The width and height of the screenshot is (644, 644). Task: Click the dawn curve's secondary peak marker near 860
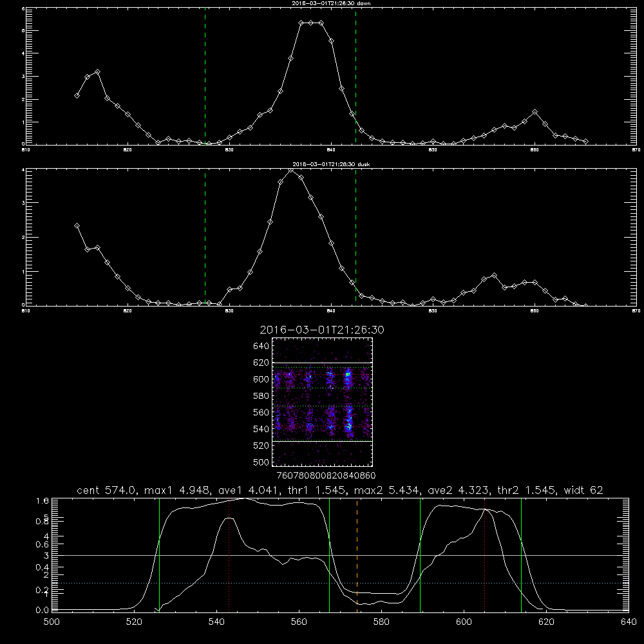535,111
